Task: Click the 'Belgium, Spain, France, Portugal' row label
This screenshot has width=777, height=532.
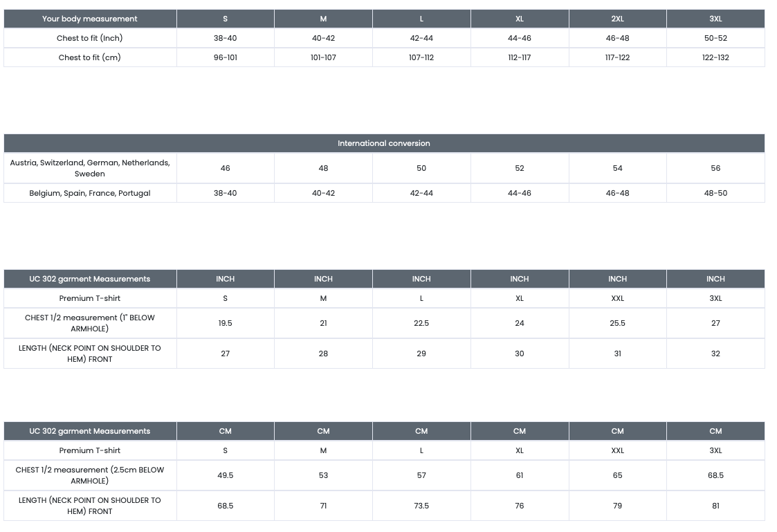Action: (x=90, y=193)
